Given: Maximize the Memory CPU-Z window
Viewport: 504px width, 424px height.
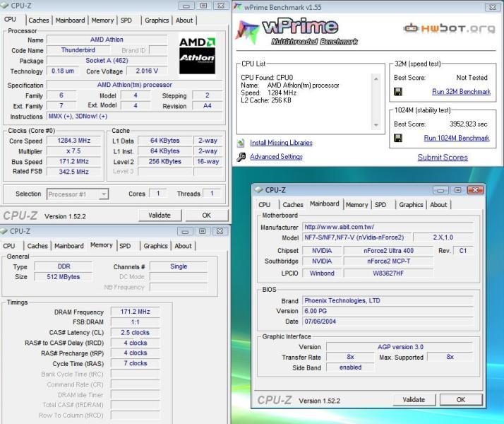Looking at the screenshot, I should (x=202, y=231).
